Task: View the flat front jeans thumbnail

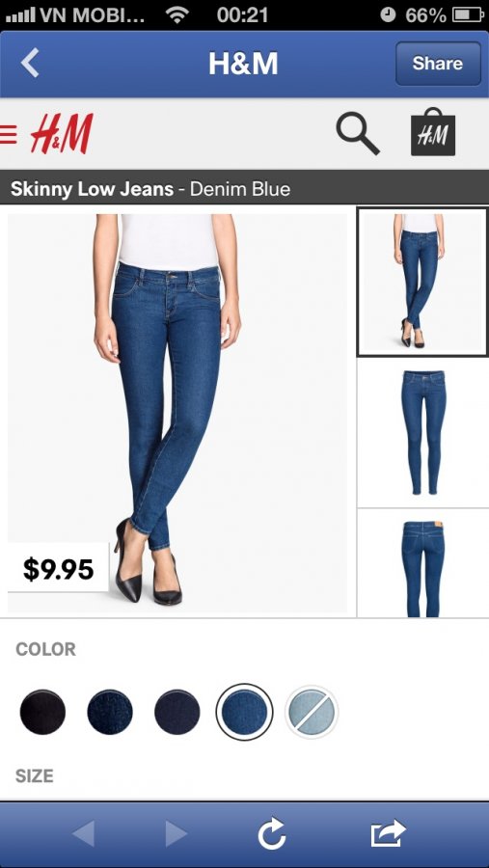Action: coord(423,432)
